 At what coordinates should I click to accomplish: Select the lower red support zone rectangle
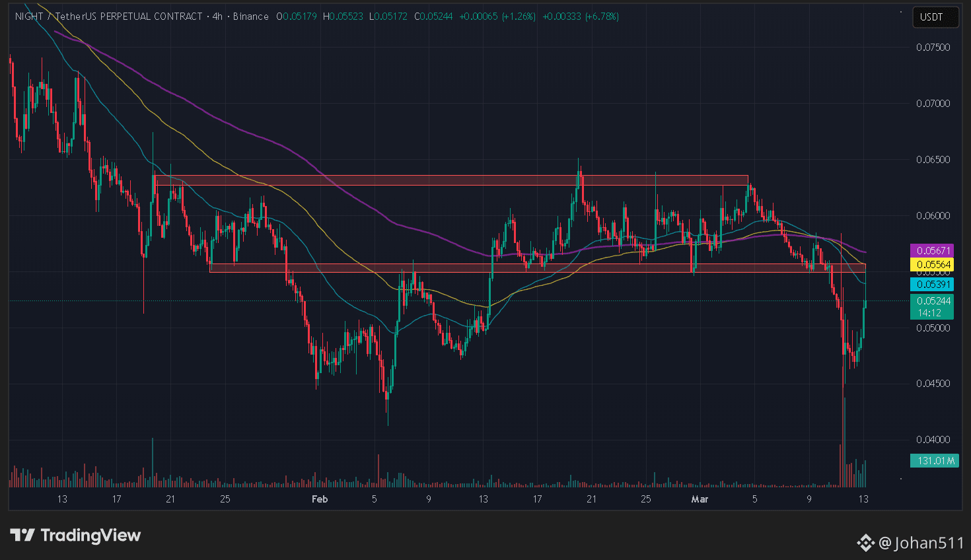pos(537,268)
